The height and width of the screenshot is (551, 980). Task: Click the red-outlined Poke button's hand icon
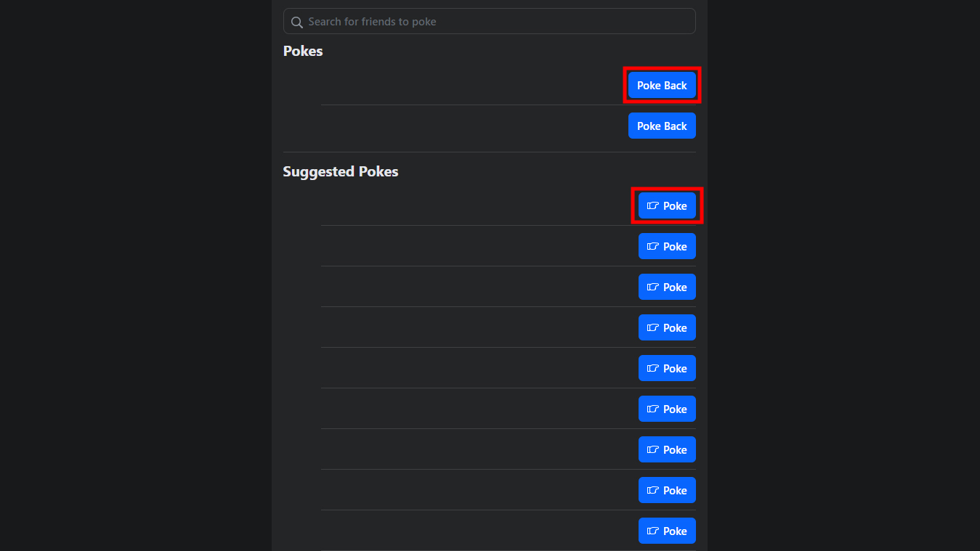click(x=653, y=206)
